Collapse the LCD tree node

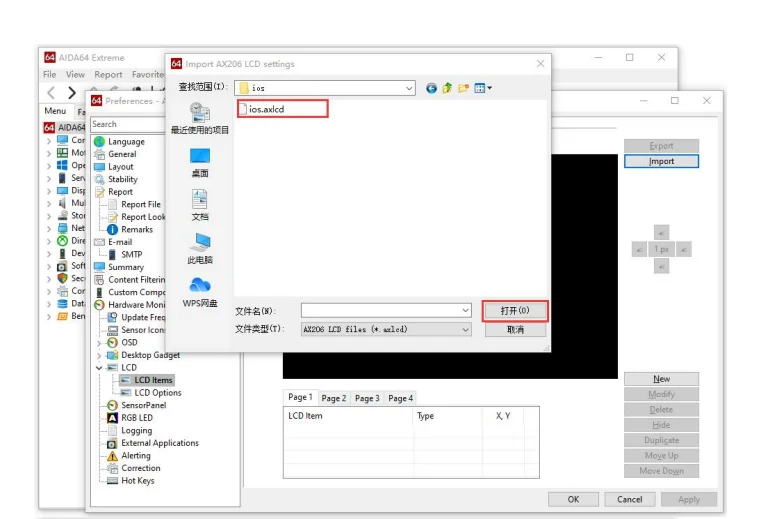click(x=99, y=368)
